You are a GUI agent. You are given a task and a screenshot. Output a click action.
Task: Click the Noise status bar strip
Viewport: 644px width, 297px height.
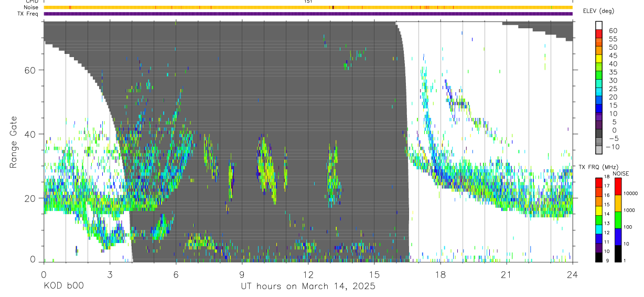click(x=308, y=7)
